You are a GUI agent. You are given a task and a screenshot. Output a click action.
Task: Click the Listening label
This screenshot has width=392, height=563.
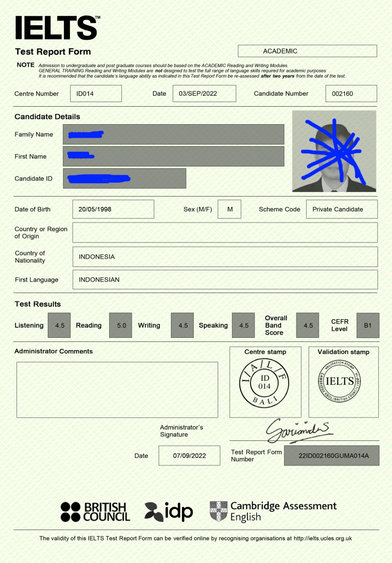(29, 325)
